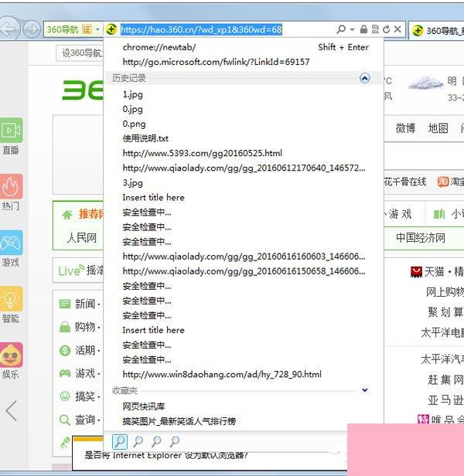Click the 热门 flame sidebar icon

(11, 186)
